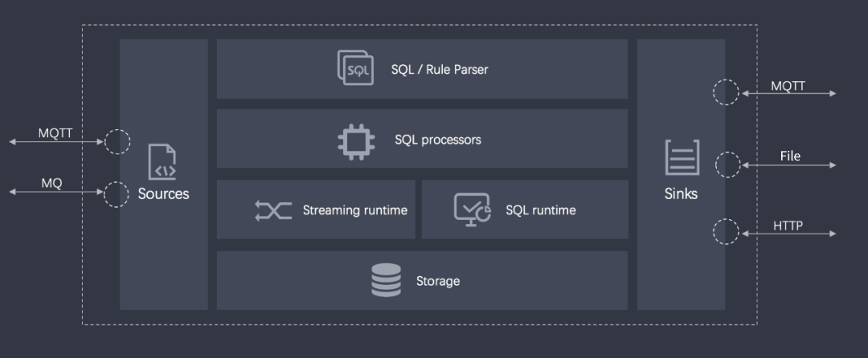Click the HTTP sink connector circle
This screenshot has height=358, width=868.
727,233
